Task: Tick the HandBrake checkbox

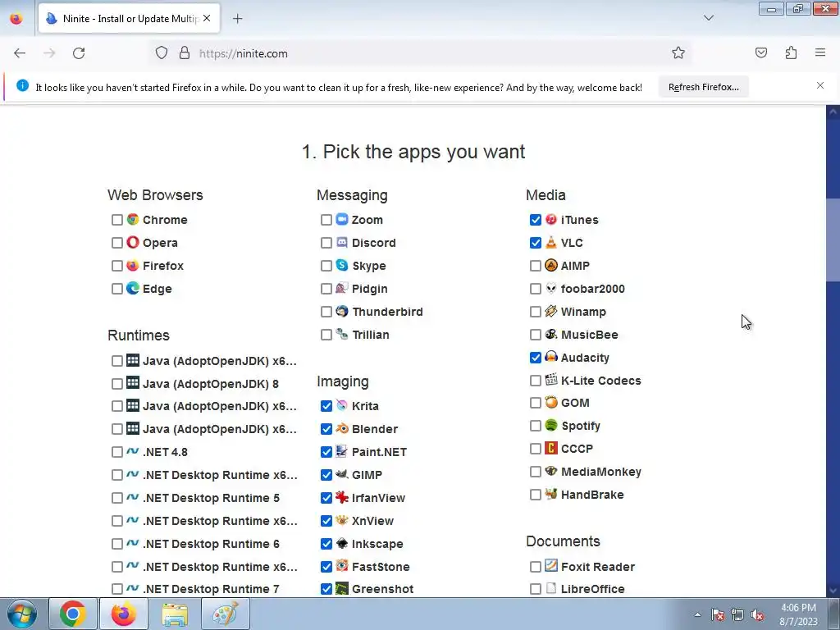Action: coord(535,495)
